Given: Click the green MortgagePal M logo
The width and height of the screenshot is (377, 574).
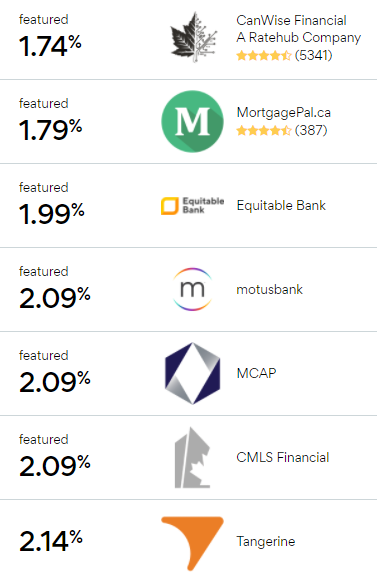Looking at the screenshot, I should [x=193, y=122].
